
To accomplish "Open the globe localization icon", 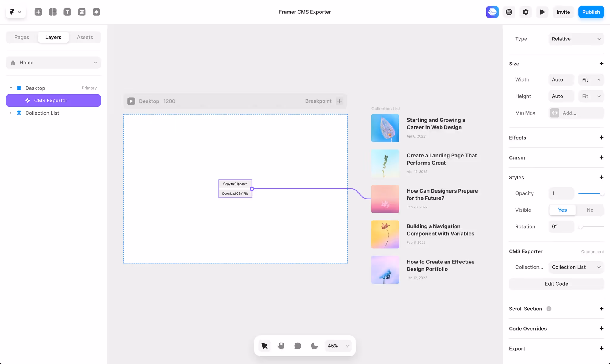I will [x=509, y=12].
